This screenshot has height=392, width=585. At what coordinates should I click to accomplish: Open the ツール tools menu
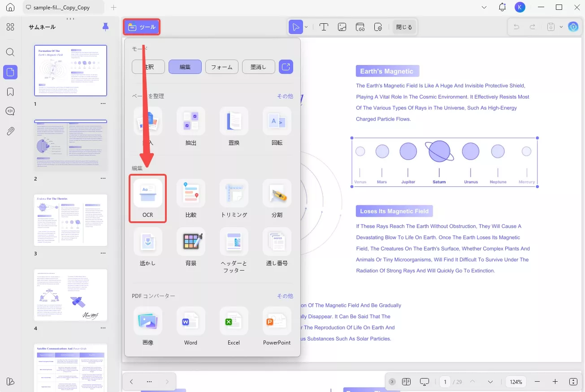(142, 27)
